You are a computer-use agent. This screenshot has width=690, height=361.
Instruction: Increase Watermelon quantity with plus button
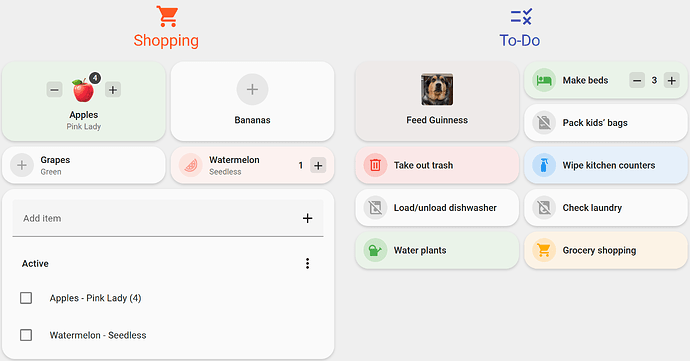point(318,166)
